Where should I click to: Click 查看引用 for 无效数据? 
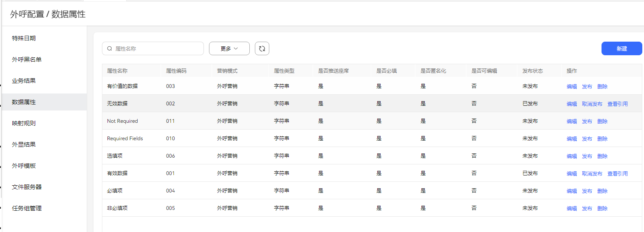(618, 104)
